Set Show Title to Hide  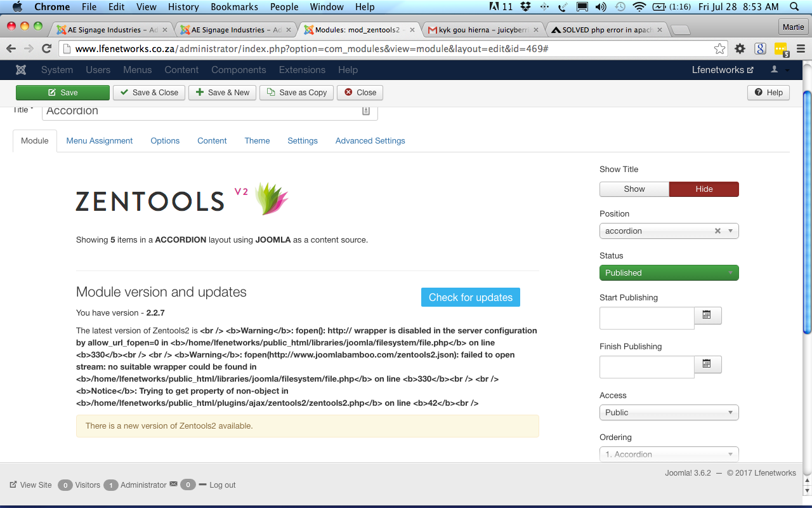tap(704, 189)
